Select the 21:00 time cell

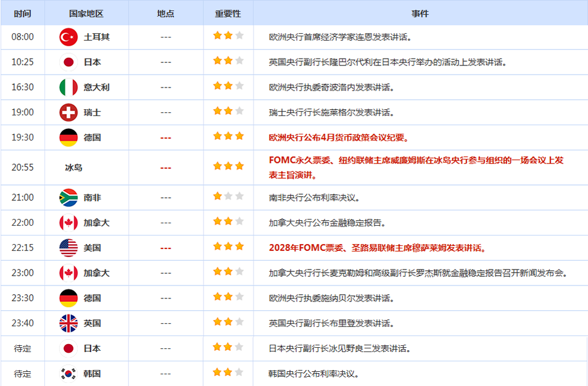(22, 197)
